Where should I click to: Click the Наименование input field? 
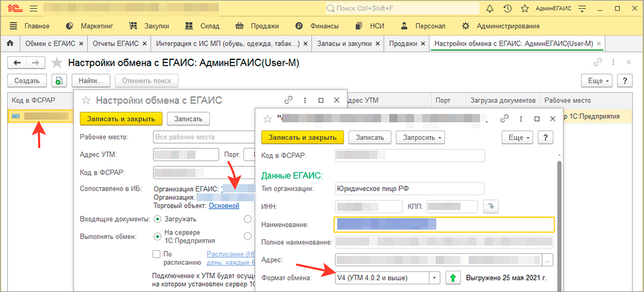point(444,224)
